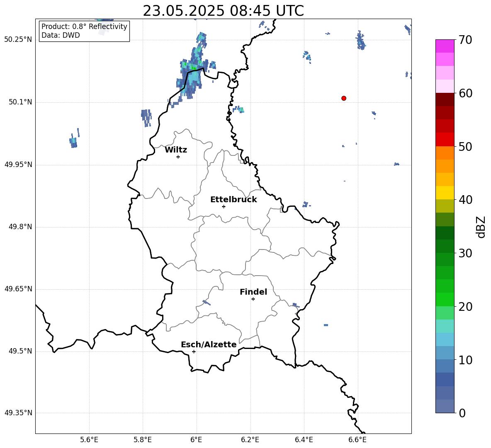Click the dBZ colorbar label
This screenshot has width=491, height=448.
tap(481, 227)
